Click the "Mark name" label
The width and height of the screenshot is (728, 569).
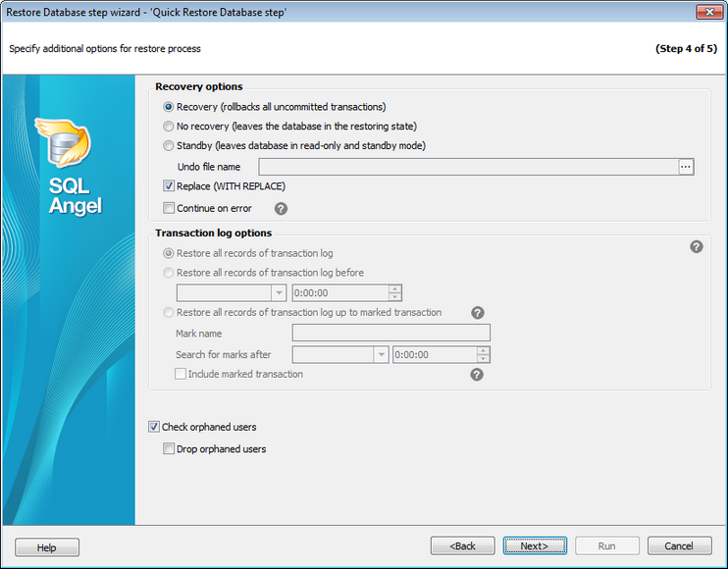[199, 334]
